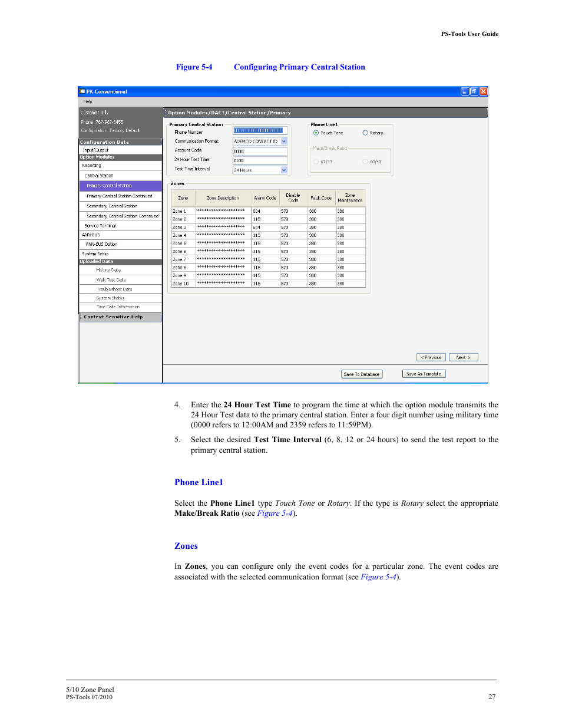This screenshot has width=562, height=728.
Task: Select the Configuration Data section header
Action: [x=120, y=142]
